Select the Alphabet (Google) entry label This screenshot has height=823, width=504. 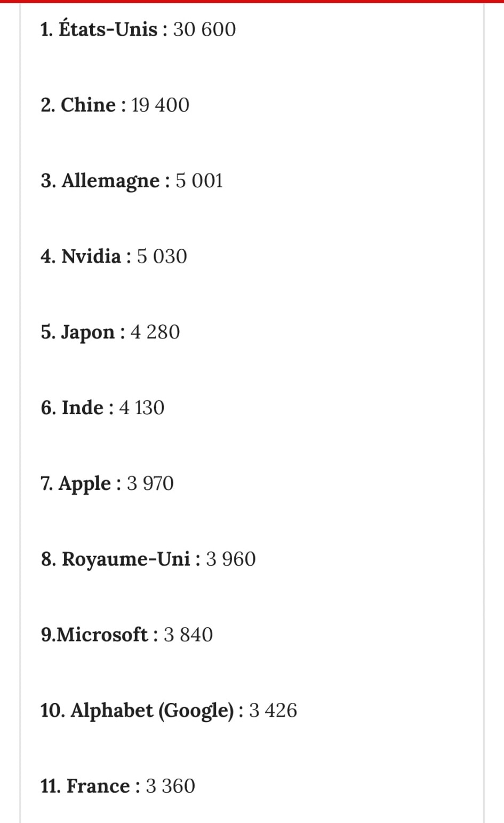point(152,711)
